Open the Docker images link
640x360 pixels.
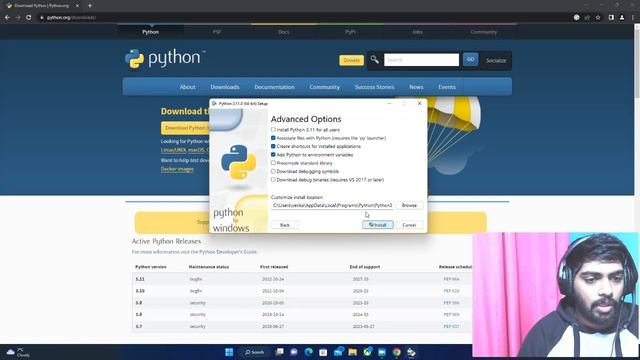(177, 169)
